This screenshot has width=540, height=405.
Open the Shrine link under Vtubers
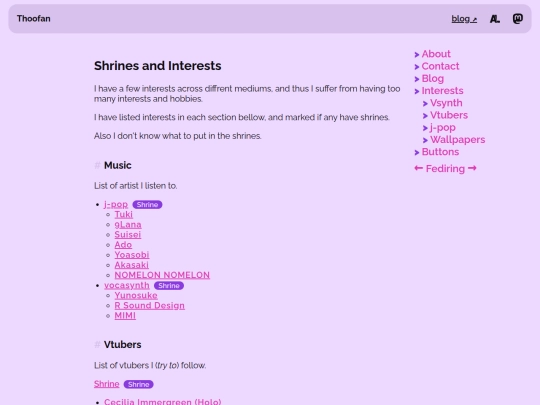106,384
